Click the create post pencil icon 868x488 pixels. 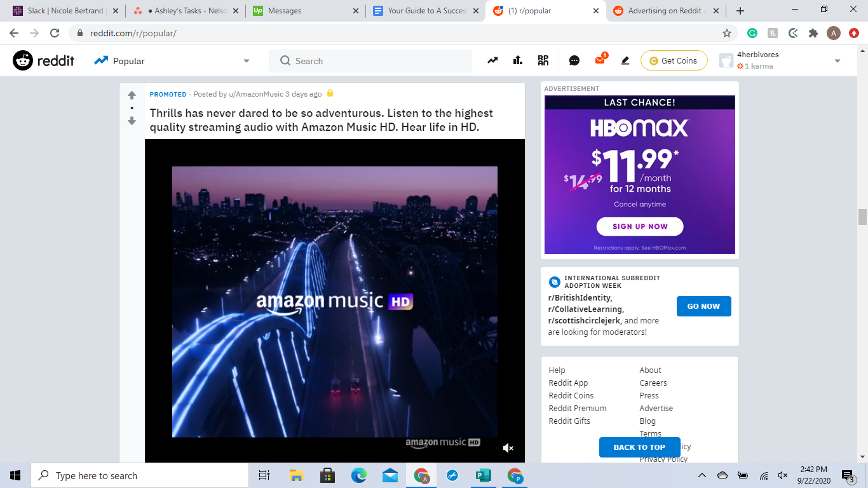click(625, 60)
